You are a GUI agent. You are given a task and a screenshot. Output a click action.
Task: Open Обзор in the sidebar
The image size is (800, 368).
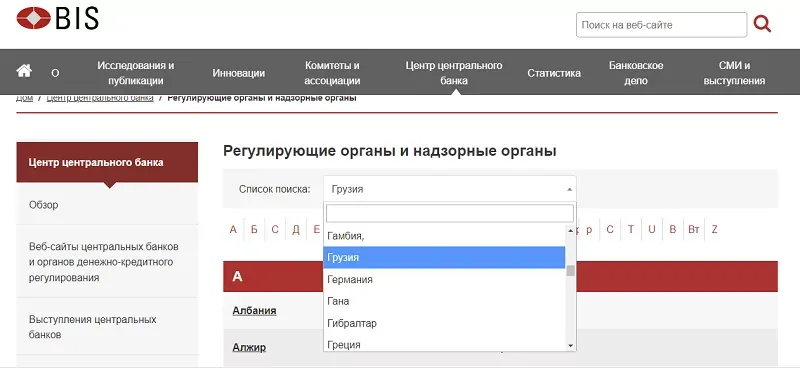tap(107, 205)
